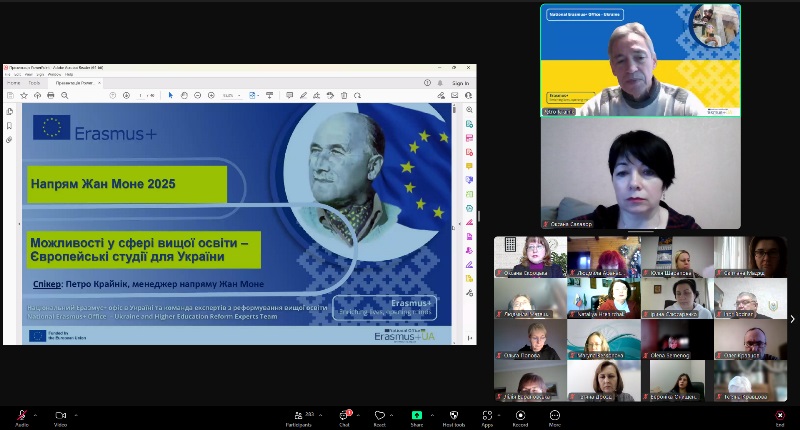
Task: Open the Participants panel in Zoom
Action: [298, 418]
